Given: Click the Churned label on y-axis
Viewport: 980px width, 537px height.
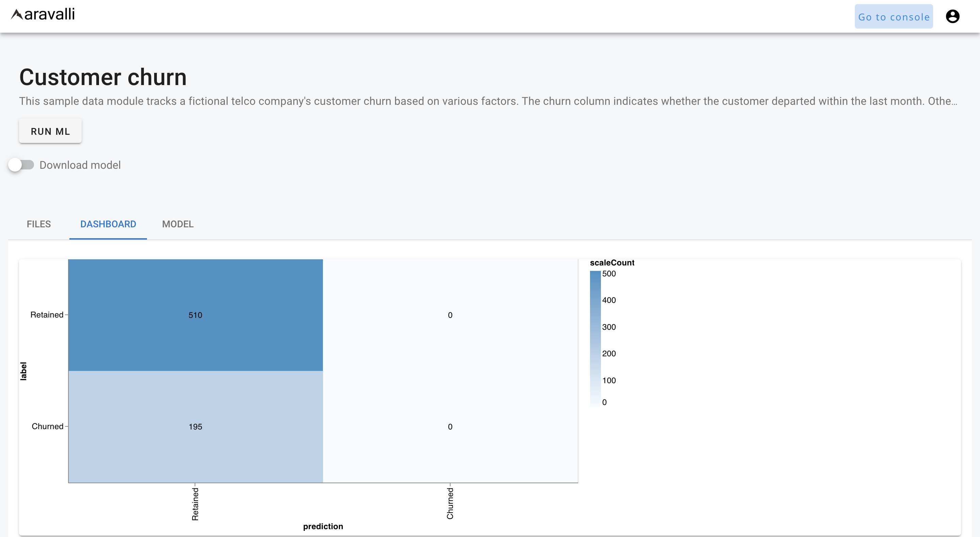Looking at the screenshot, I should 47,426.
